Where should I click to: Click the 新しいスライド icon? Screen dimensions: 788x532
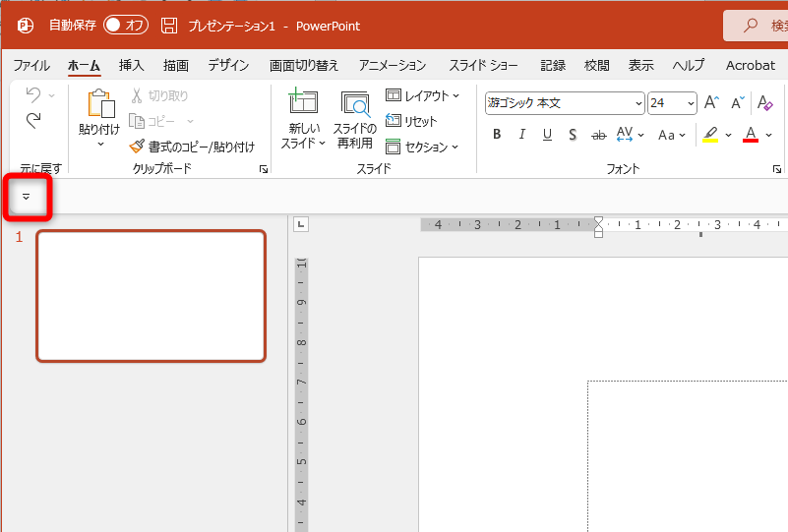tap(303, 100)
